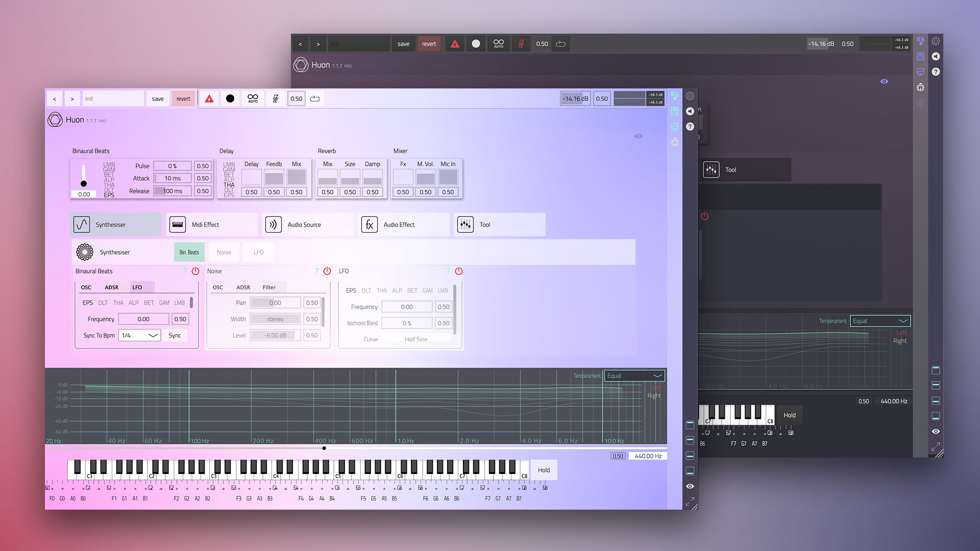
Task: Open the Audio Effect fx icon
Action: (x=370, y=224)
